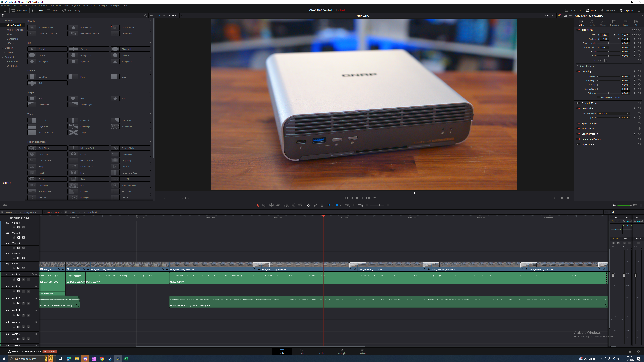
Task: Open the Playback menu
Action: (x=75, y=5)
